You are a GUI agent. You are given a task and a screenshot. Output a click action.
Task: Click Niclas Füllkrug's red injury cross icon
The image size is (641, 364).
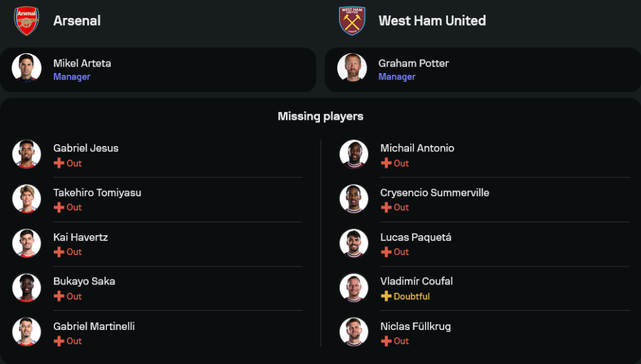pyautogui.click(x=386, y=341)
